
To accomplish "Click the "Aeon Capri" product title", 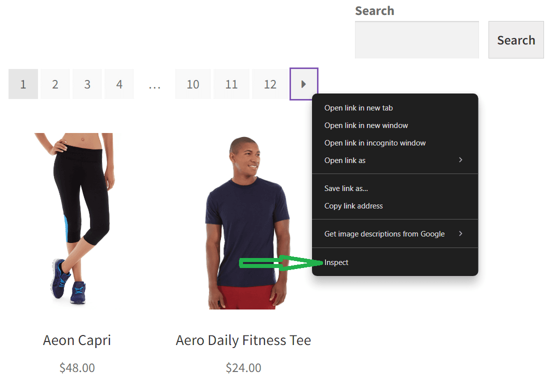I will pyautogui.click(x=77, y=340).
